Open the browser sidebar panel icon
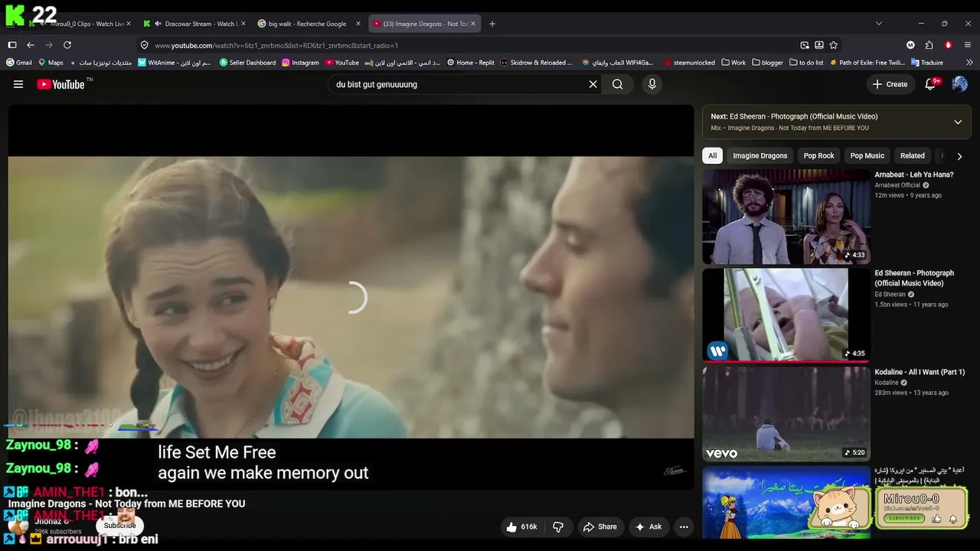980x551 pixels. click(x=12, y=45)
